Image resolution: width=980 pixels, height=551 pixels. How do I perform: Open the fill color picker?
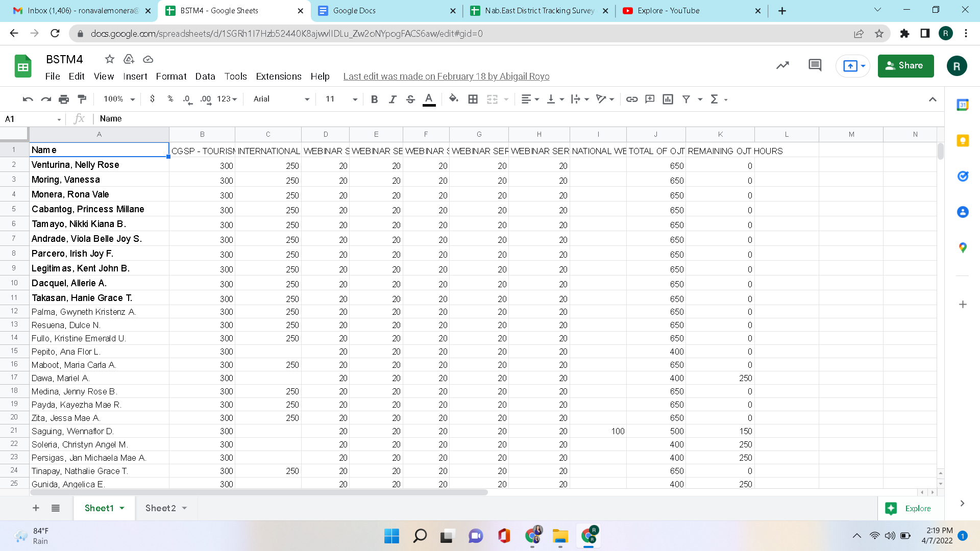pyautogui.click(x=453, y=99)
